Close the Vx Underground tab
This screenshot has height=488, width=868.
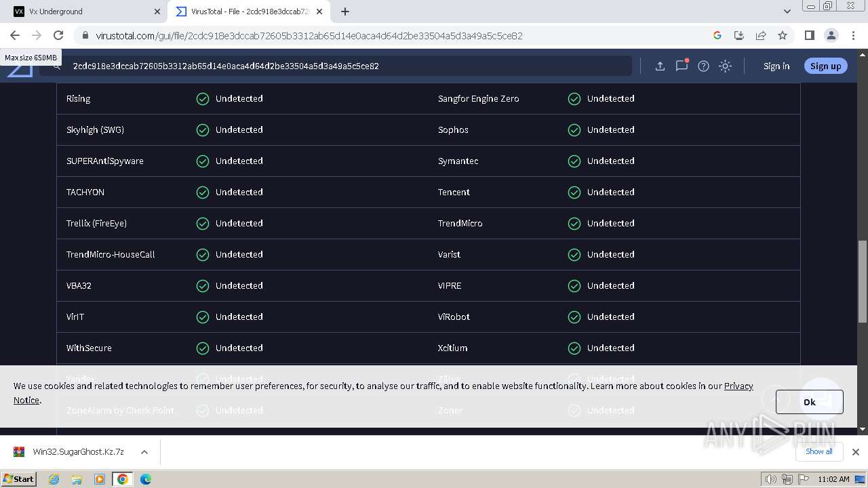157,12
